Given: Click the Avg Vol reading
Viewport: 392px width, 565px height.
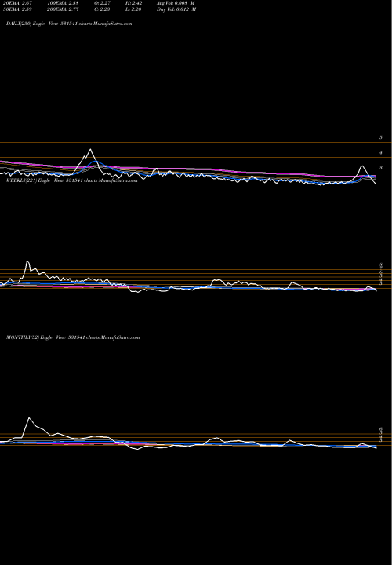Looking at the screenshot, I should coord(176,3).
